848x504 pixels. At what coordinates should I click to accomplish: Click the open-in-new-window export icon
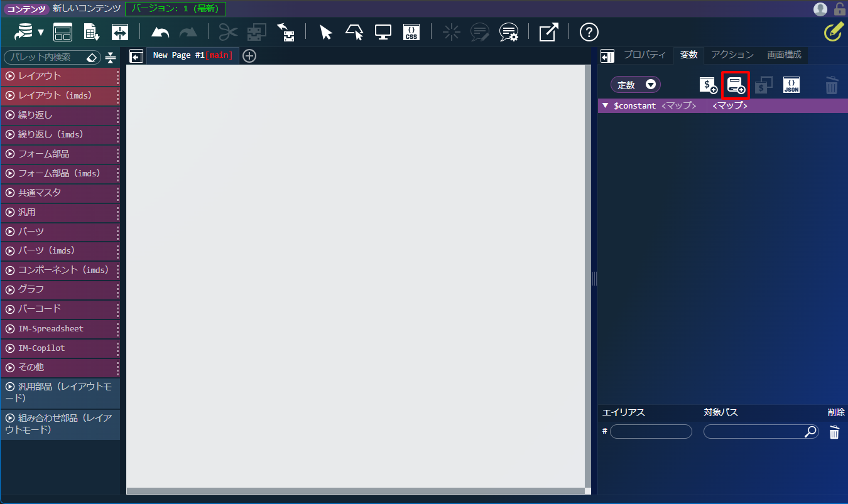click(548, 32)
